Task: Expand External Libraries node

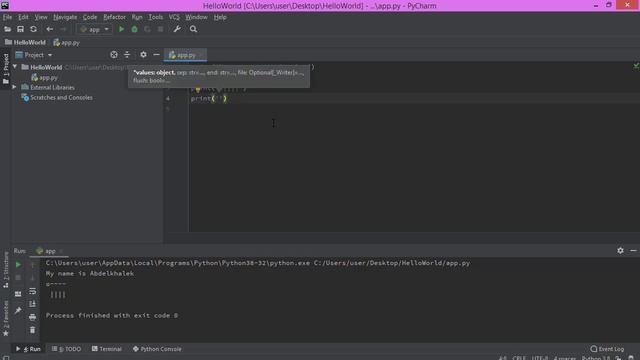Action: click(14, 87)
